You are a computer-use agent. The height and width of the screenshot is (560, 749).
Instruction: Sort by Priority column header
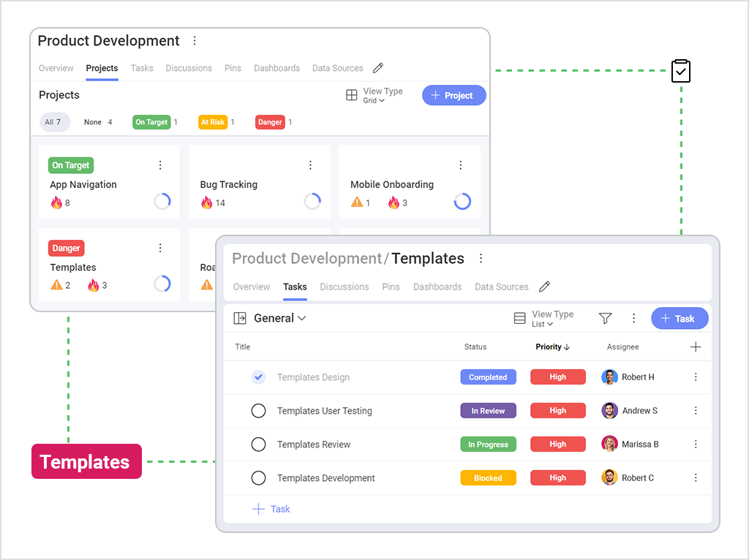tap(553, 347)
